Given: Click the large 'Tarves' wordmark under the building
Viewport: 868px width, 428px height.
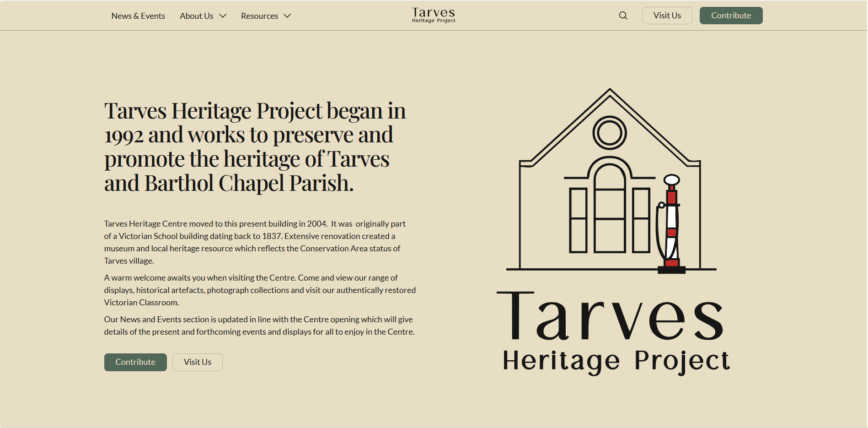Looking at the screenshot, I should [x=611, y=316].
